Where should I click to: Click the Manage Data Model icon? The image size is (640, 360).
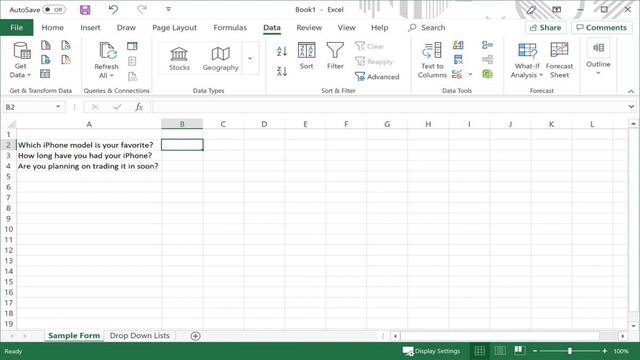pyautogui.click(x=487, y=74)
